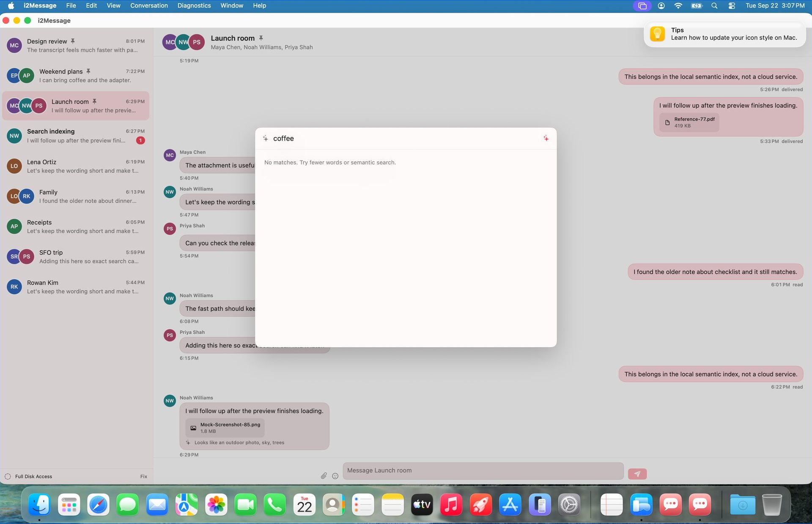
Task: Click the pin icon beside Launch room header
Action: point(261,38)
